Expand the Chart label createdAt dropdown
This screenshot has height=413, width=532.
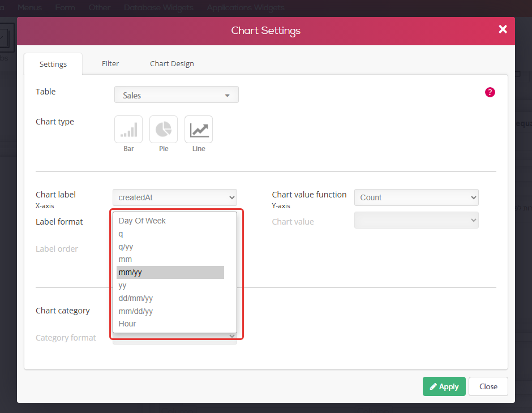175,197
